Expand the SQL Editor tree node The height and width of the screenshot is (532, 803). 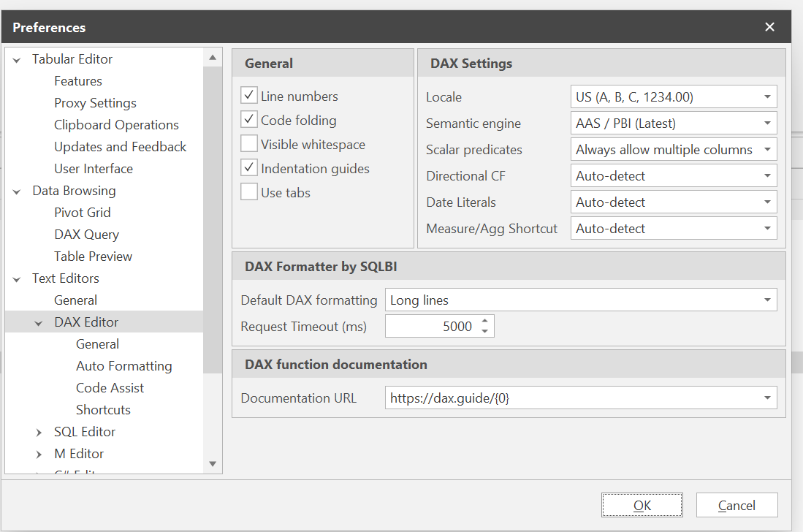tap(39, 431)
